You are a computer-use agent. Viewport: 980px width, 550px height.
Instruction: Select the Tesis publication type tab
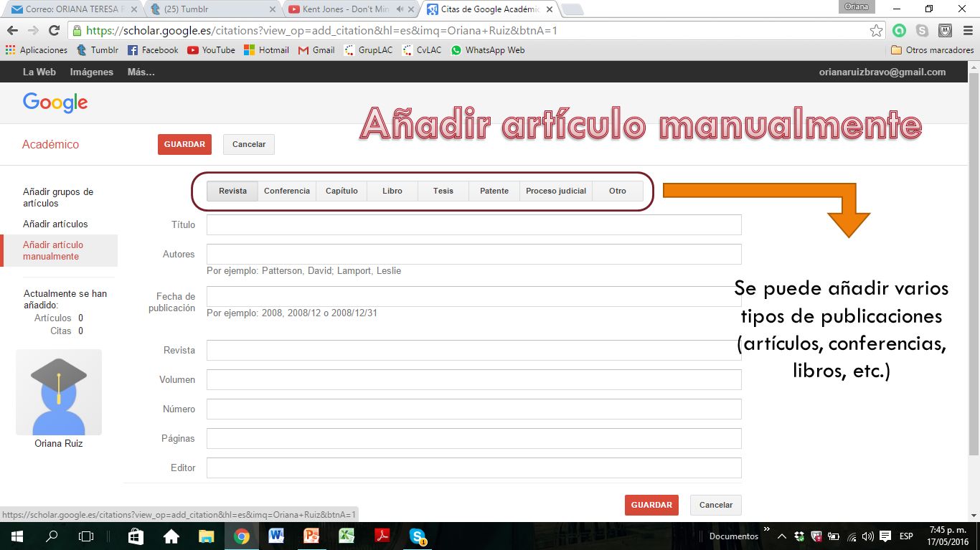point(443,191)
